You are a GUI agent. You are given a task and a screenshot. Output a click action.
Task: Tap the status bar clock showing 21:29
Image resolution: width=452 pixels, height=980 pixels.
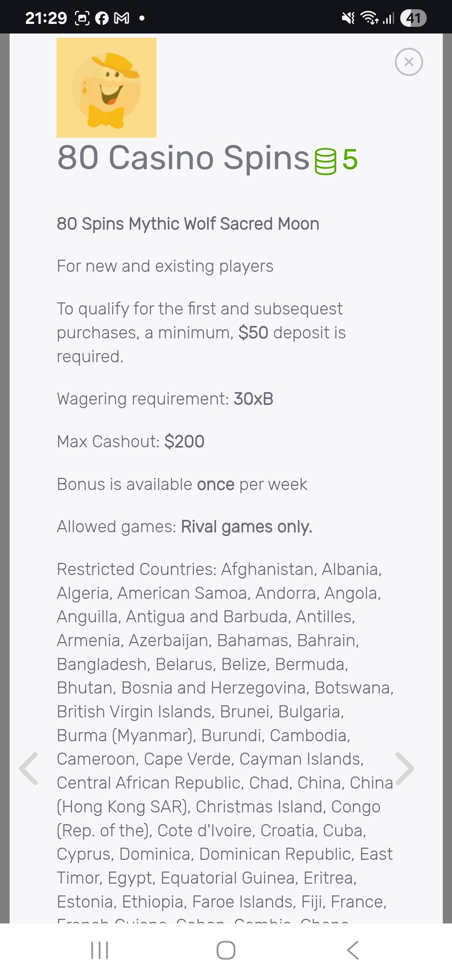[x=46, y=18]
